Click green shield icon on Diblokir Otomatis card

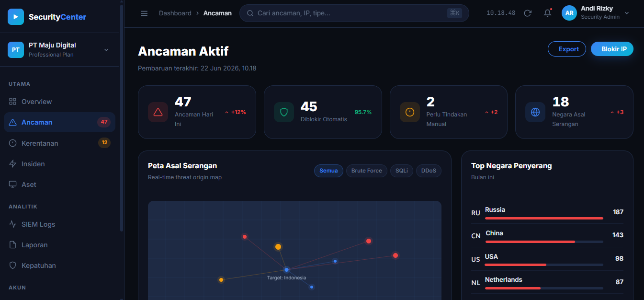coord(284,112)
